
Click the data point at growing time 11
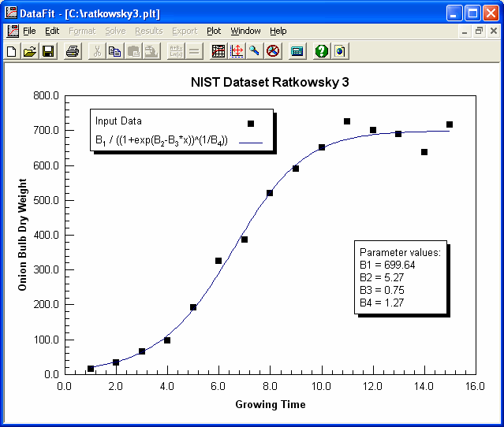[347, 121]
